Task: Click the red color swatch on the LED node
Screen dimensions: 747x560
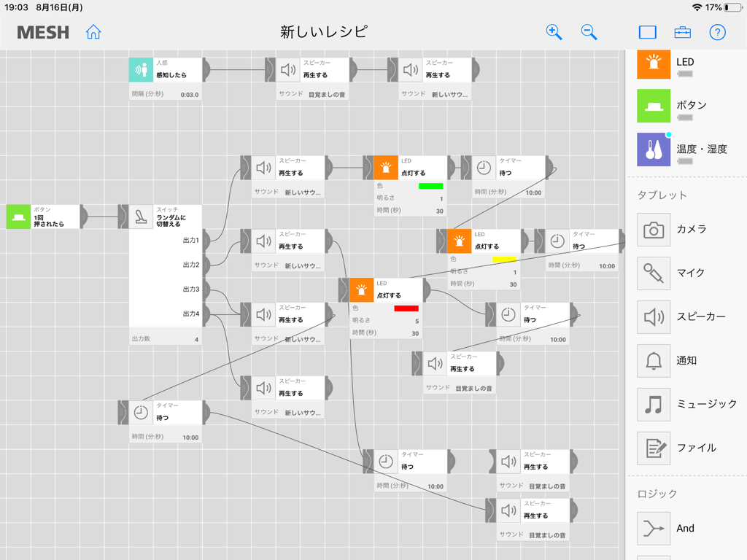Action: point(406,308)
